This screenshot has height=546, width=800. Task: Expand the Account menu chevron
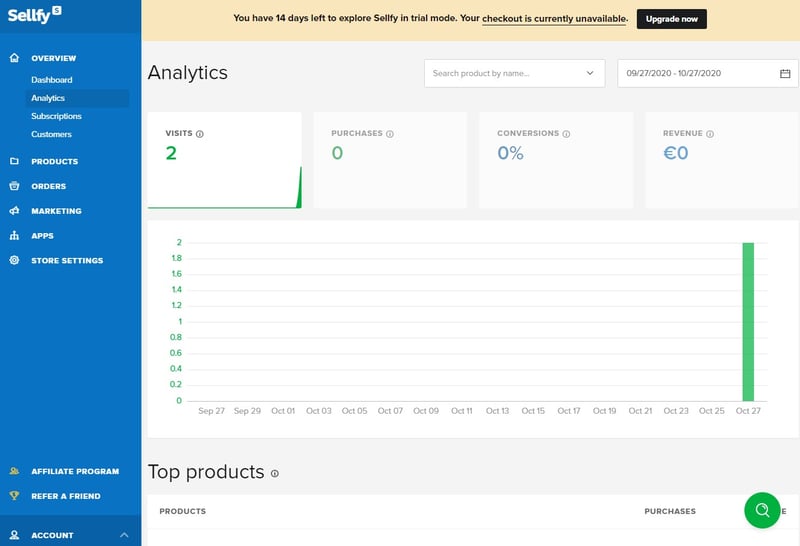124,535
